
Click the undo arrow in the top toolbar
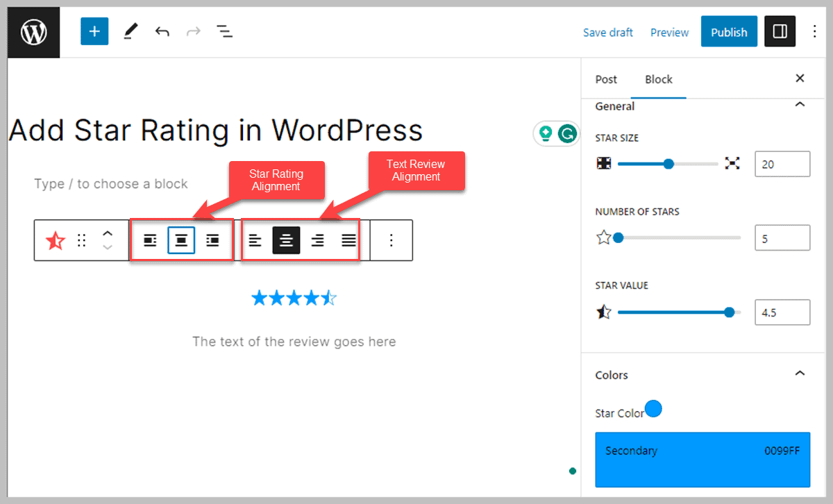162,31
